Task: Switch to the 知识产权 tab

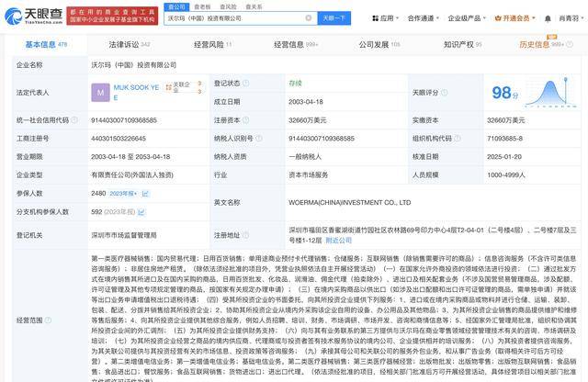Action: (x=462, y=45)
